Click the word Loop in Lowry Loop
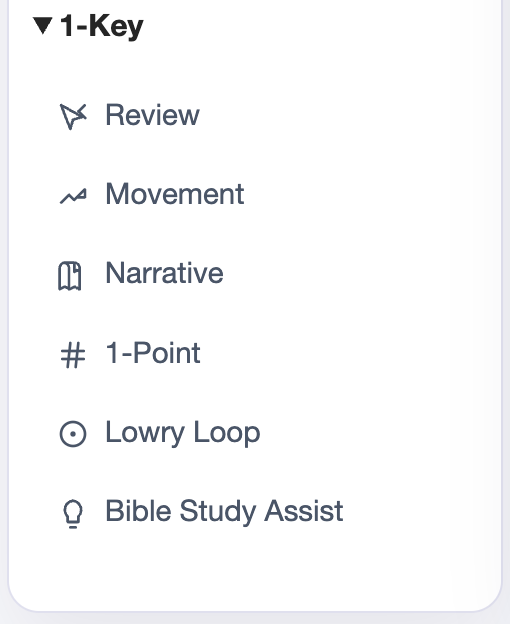 coord(227,434)
